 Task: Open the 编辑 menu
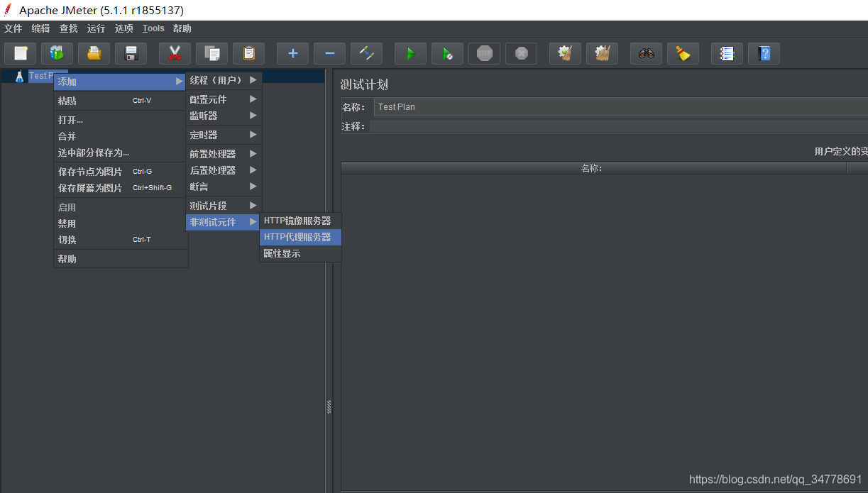click(41, 28)
